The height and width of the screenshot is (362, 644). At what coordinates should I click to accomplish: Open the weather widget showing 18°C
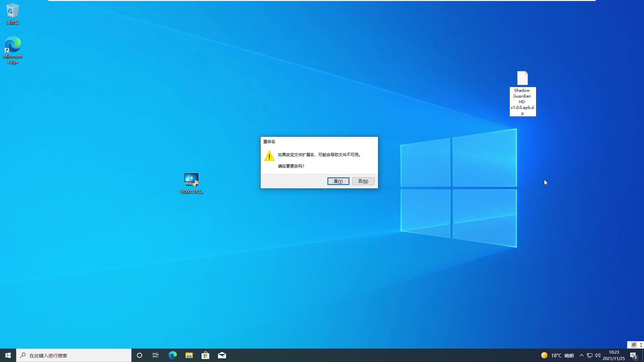557,355
